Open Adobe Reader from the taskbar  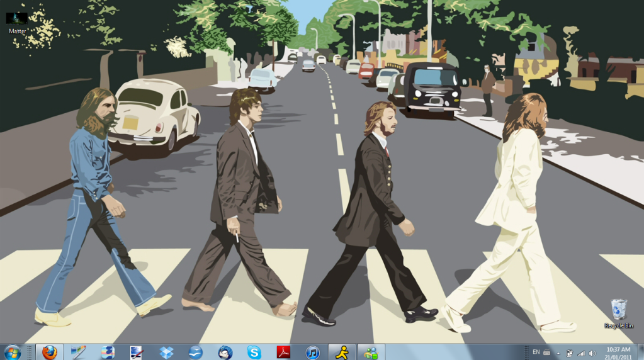click(283, 352)
